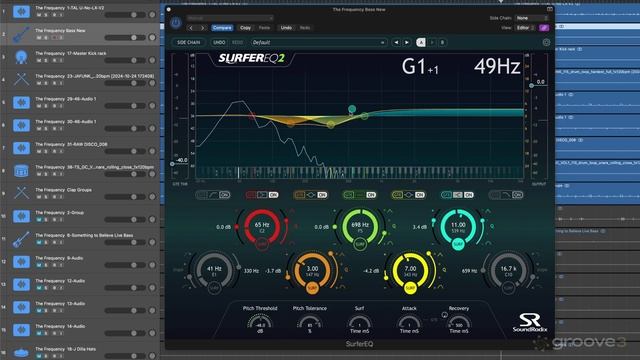Select the low-pass slope shape icon
640x360 pixels.
click(506, 195)
